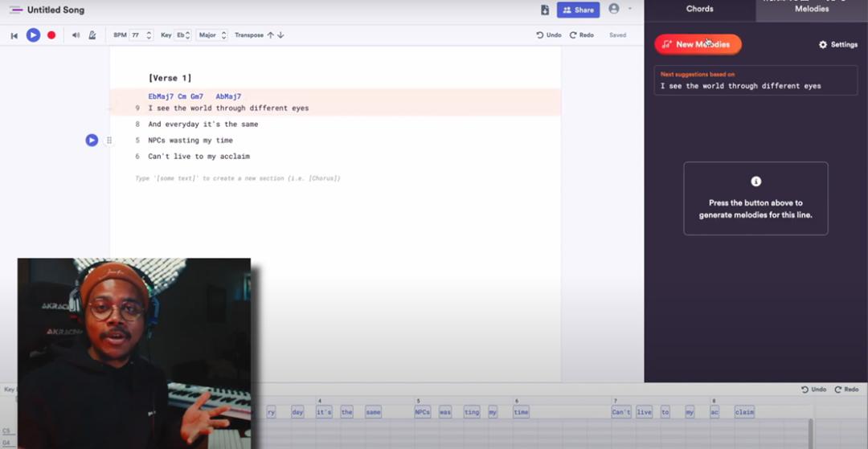Rename the Untitled Song title
The height and width of the screenshot is (449, 868).
56,10
